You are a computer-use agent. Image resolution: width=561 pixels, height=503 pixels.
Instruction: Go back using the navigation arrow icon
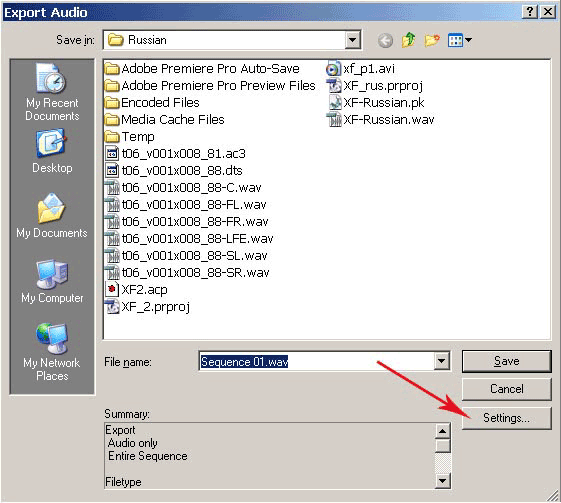click(x=385, y=40)
